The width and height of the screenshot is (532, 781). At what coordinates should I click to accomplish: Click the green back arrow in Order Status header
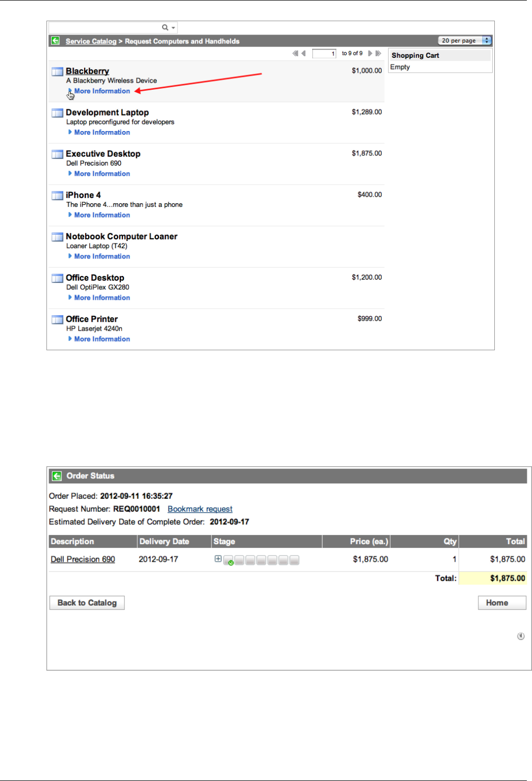point(57,476)
